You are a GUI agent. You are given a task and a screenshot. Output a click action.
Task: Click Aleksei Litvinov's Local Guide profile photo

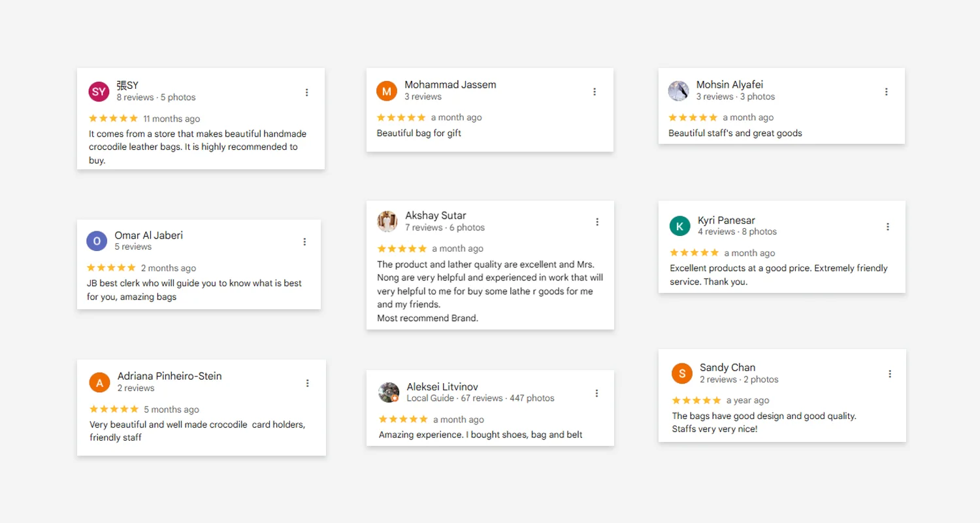point(389,392)
